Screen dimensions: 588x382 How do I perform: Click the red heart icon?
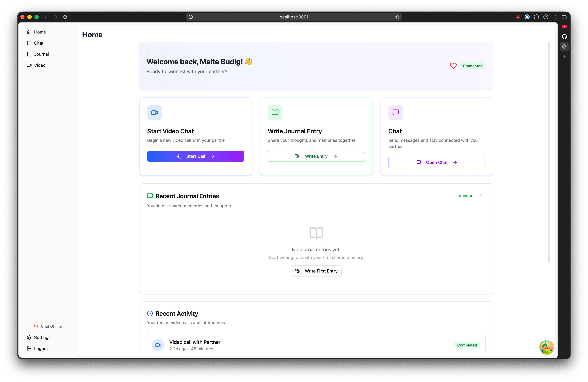point(453,66)
